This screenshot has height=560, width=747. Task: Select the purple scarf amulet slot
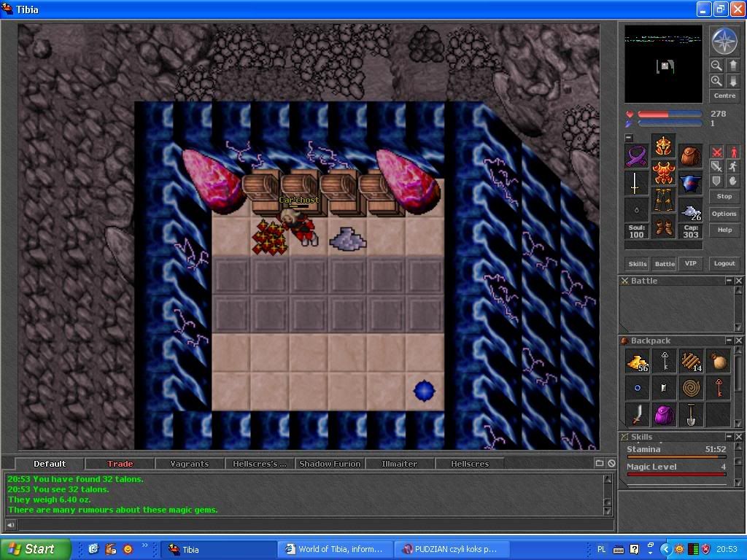(x=637, y=156)
